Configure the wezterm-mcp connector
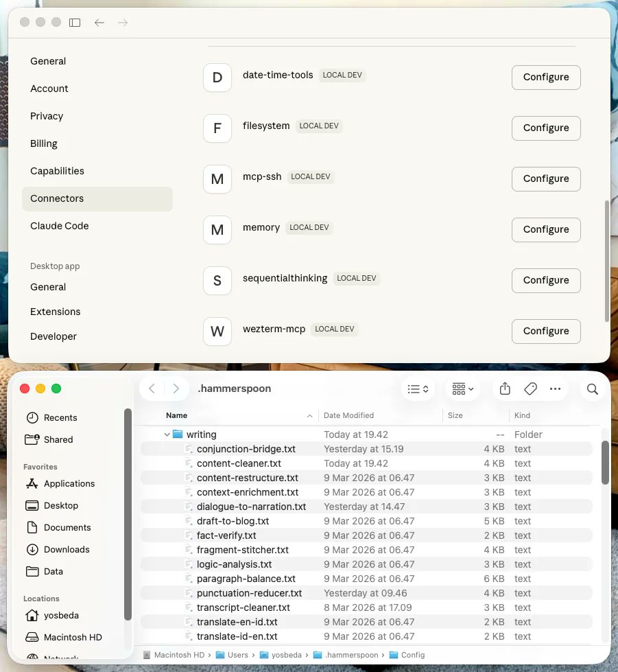Image resolution: width=618 pixels, height=672 pixels. coord(546,332)
